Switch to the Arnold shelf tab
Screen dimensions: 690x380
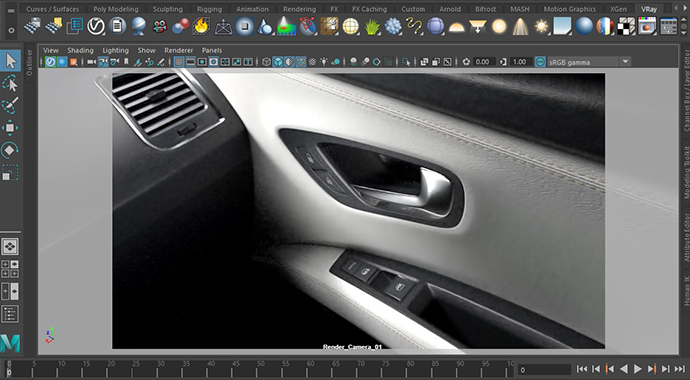click(x=450, y=9)
